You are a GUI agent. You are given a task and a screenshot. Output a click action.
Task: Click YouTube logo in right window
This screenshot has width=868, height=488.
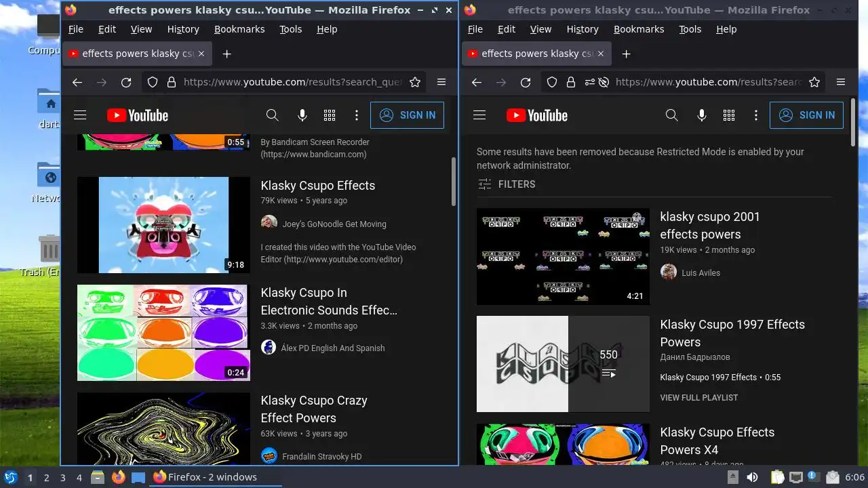click(x=537, y=115)
